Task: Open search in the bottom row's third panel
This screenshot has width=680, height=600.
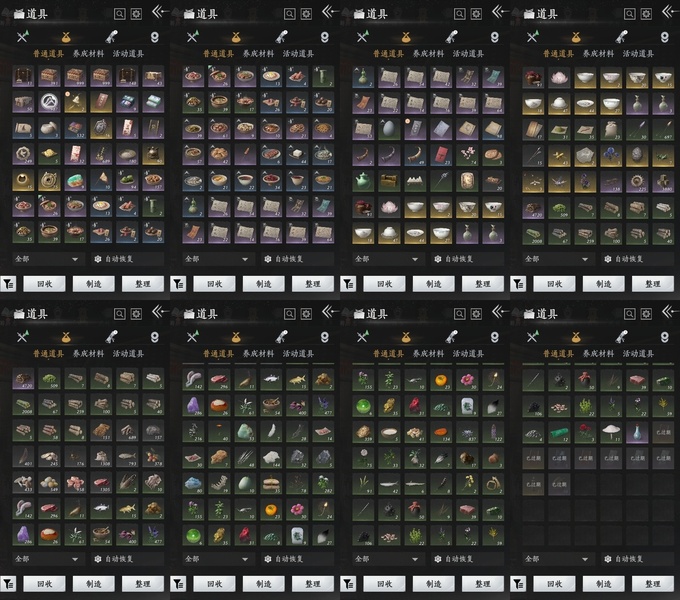Action: coord(460,314)
